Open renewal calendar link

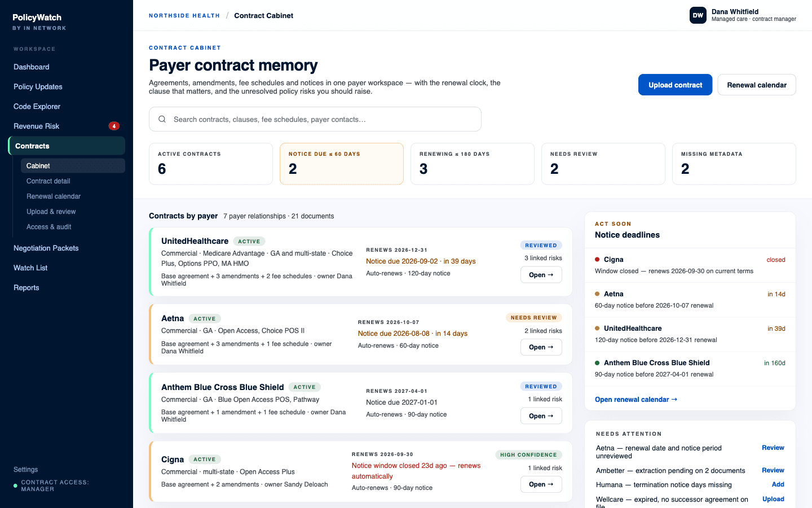click(636, 399)
